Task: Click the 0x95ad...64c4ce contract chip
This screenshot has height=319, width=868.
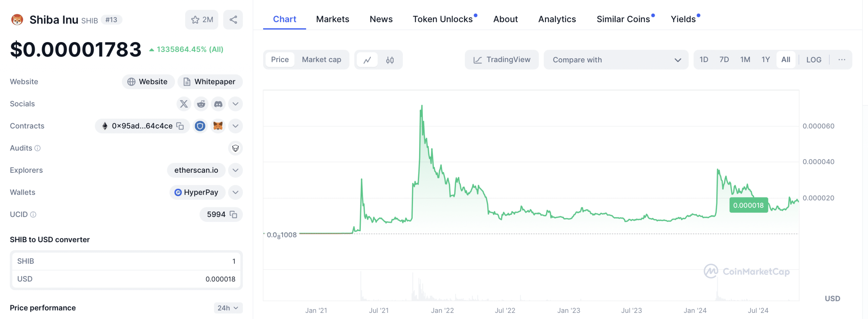Action: (142, 126)
